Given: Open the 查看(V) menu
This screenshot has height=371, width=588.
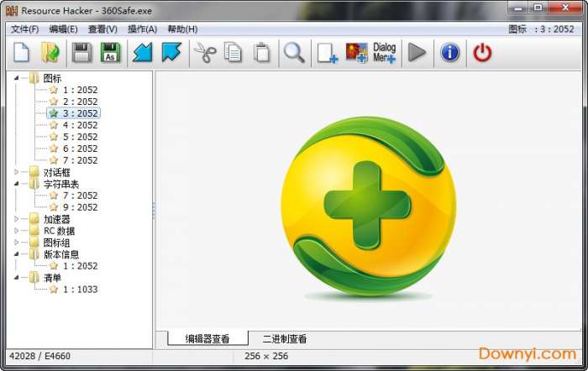Looking at the screenshot, I should click(x=102, y=29).
